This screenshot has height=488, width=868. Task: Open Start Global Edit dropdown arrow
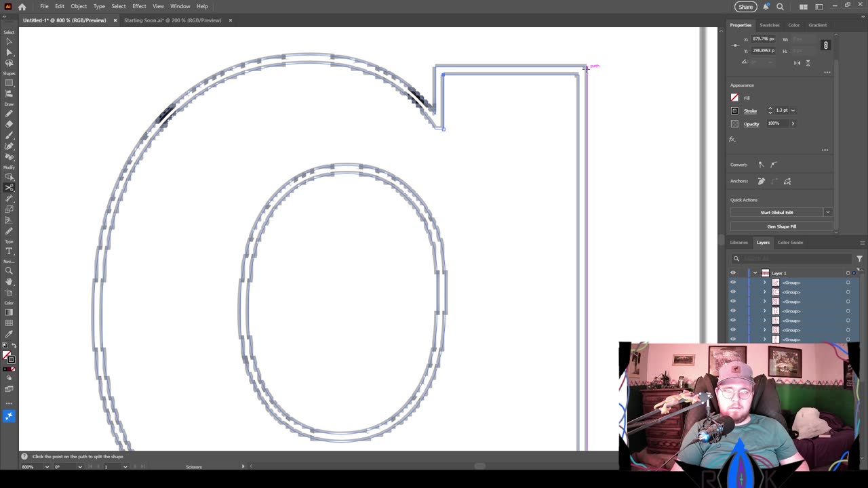tap(828, 212)
